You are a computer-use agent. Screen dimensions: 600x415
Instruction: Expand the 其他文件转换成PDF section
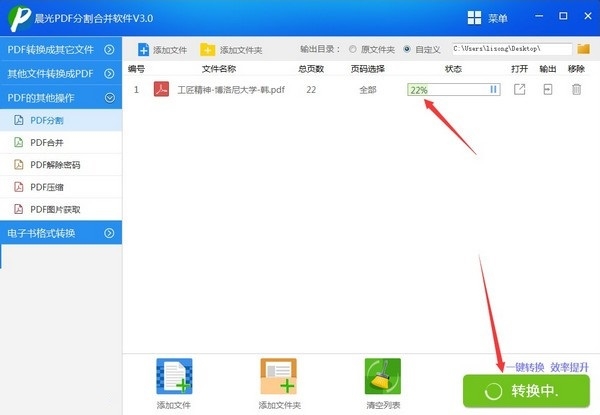[x=61, y=73]
